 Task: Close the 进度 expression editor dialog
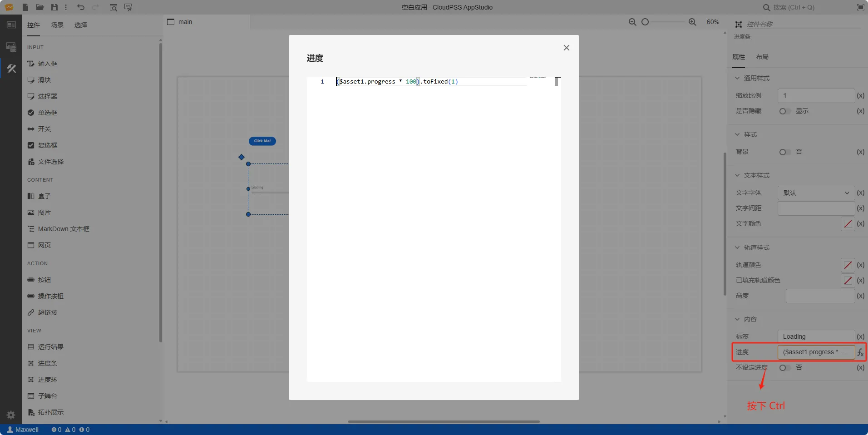566,48
